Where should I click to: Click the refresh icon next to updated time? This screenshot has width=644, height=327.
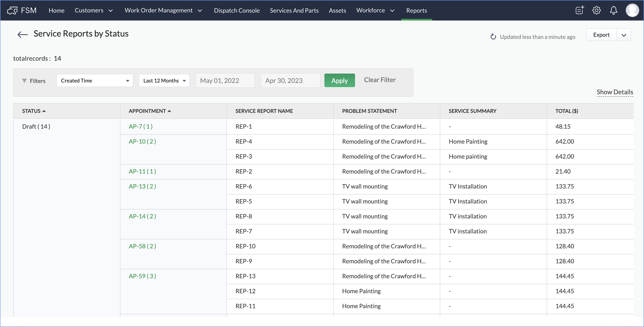(493, 37)
